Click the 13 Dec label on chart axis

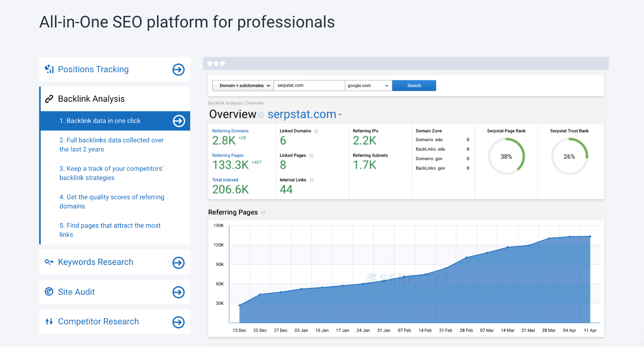click(x=239, y=330)
